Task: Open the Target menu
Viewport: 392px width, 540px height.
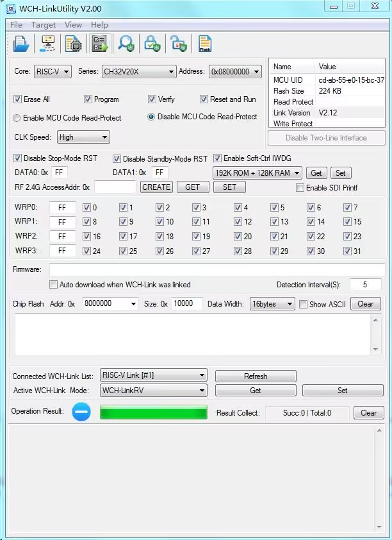Action: [x=44, y=25]
